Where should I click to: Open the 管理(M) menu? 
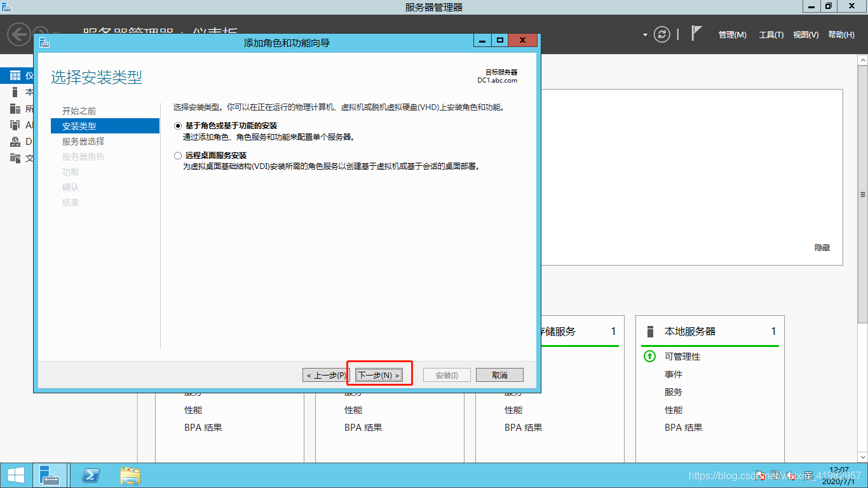733,35
